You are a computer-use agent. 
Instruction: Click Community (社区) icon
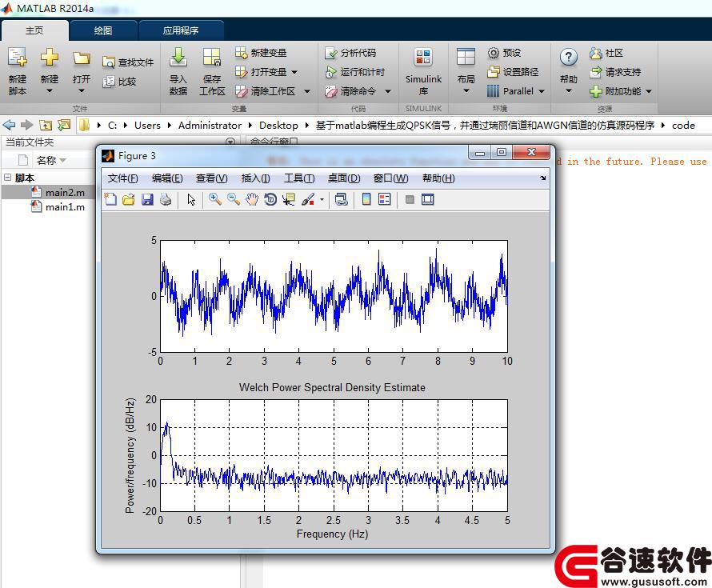click(x=595, y=53)
